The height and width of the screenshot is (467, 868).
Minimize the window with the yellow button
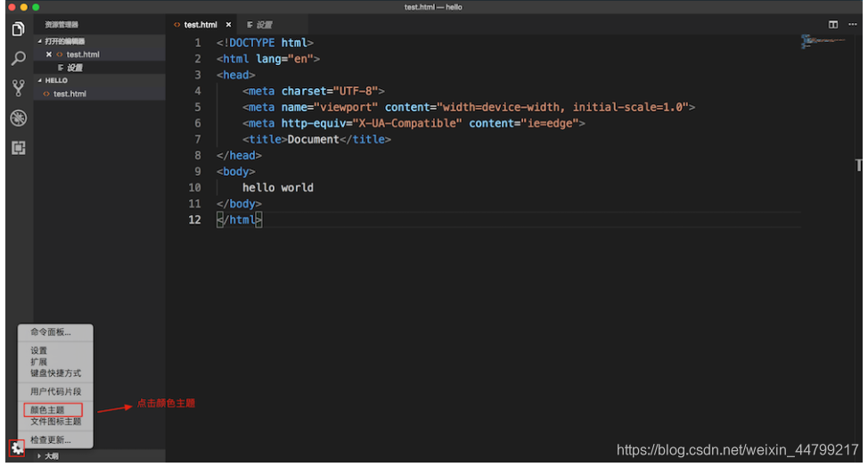pos(24,7)
